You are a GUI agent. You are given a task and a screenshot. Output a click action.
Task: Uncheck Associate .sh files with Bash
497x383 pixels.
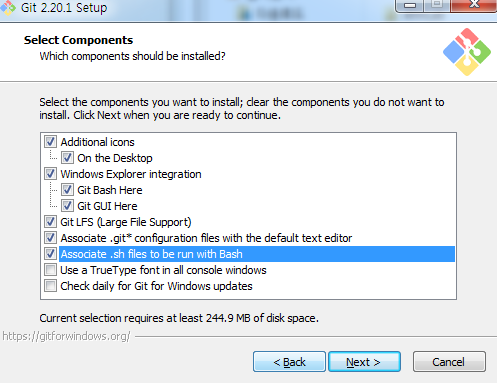tap(50, 254)
